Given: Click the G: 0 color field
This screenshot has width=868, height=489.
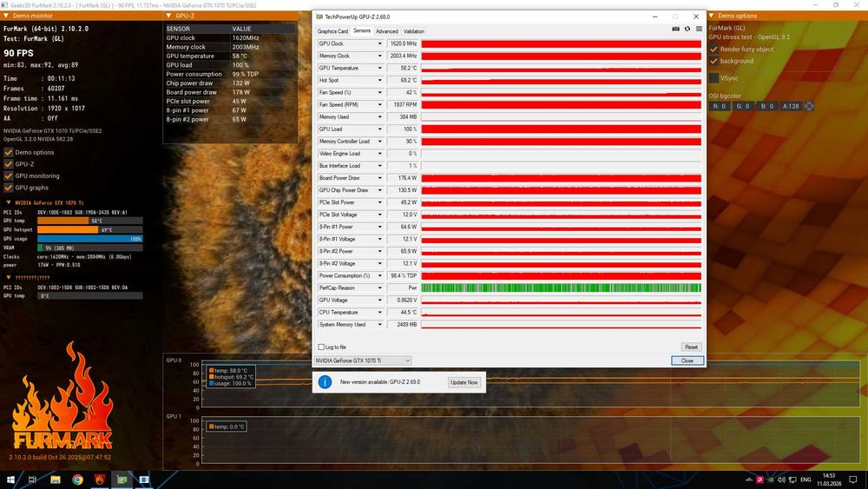Looking at the screenshot, I should 742,106.
